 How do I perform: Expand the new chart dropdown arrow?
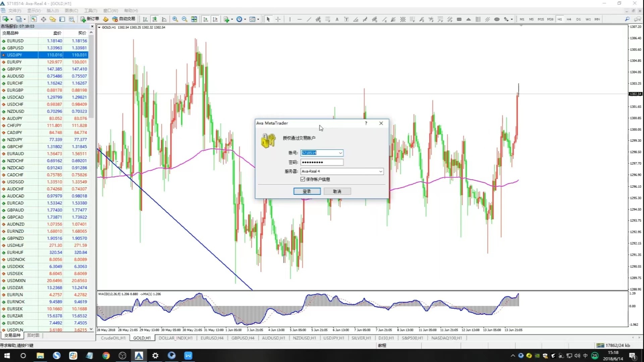pos(11,19)
